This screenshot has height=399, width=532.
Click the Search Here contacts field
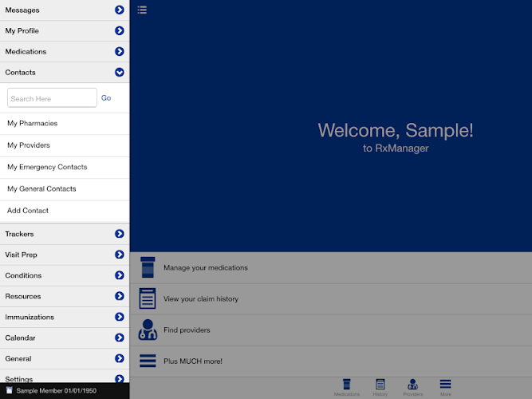pyautogui.click(x=52, y=98)
